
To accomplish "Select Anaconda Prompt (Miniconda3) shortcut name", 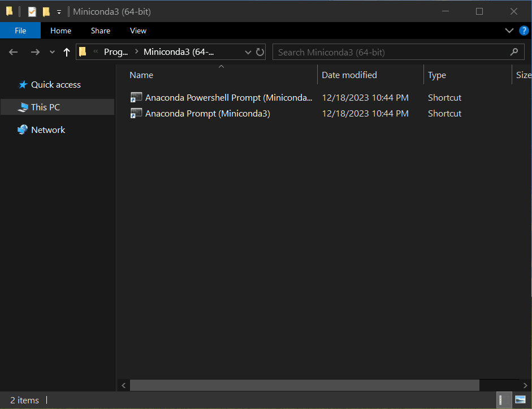I will tap(207, 113).
